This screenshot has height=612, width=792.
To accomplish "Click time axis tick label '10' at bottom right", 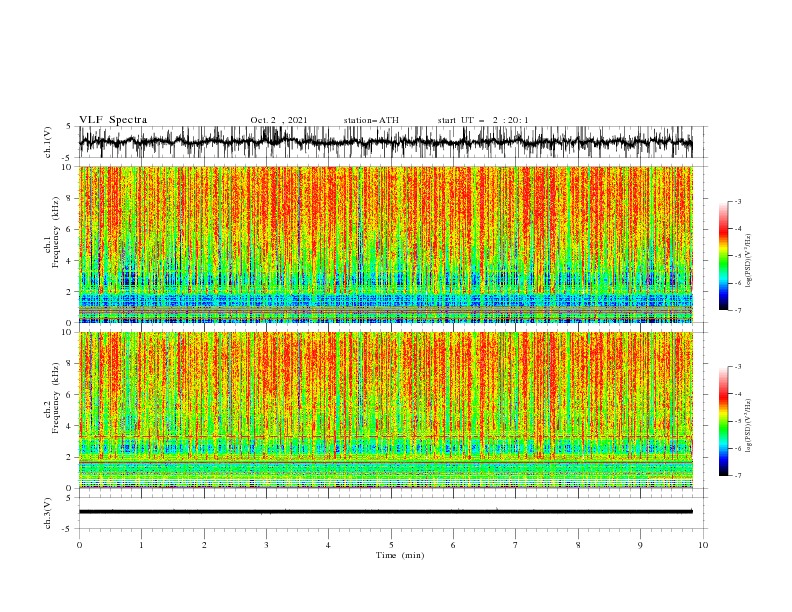I will pyautogui.click(x=703, y=545).
